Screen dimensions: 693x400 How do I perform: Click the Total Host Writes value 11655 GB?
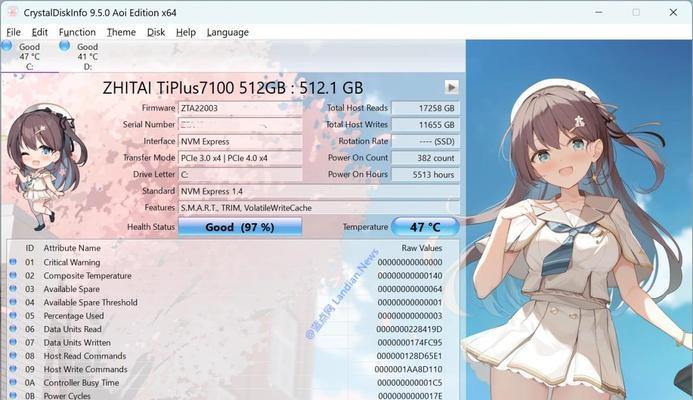(425, 125)
